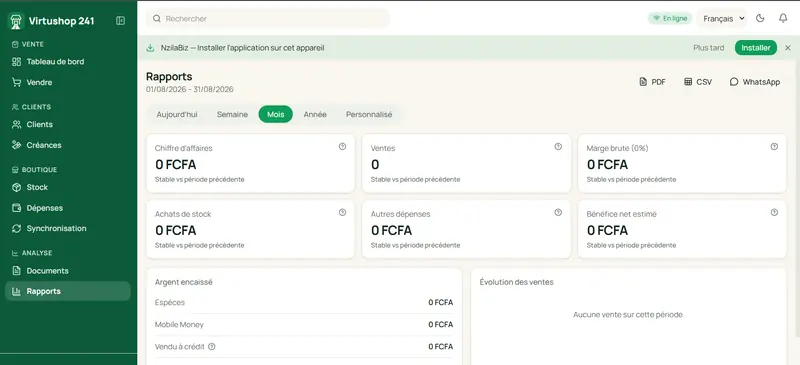800x365 pixels.
Task: Click the Virtushop 241 store logo icon
Action: click(x=16, y=21)
